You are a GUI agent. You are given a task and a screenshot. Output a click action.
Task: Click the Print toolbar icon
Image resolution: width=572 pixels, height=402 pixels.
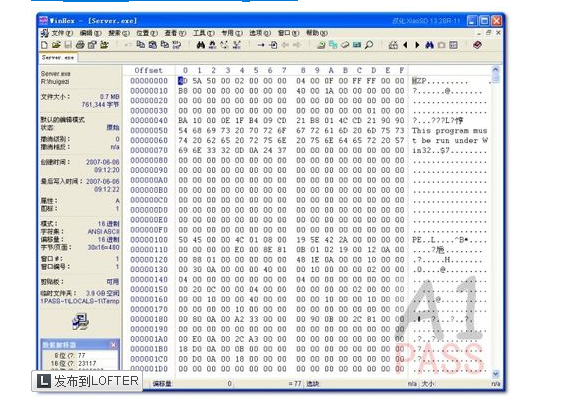point(80,45)
